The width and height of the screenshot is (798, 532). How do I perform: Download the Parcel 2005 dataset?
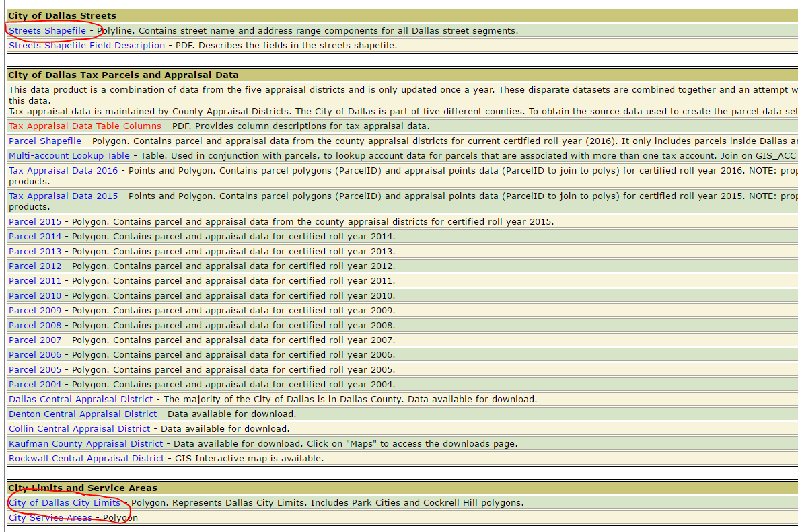(x=34, y=369)
